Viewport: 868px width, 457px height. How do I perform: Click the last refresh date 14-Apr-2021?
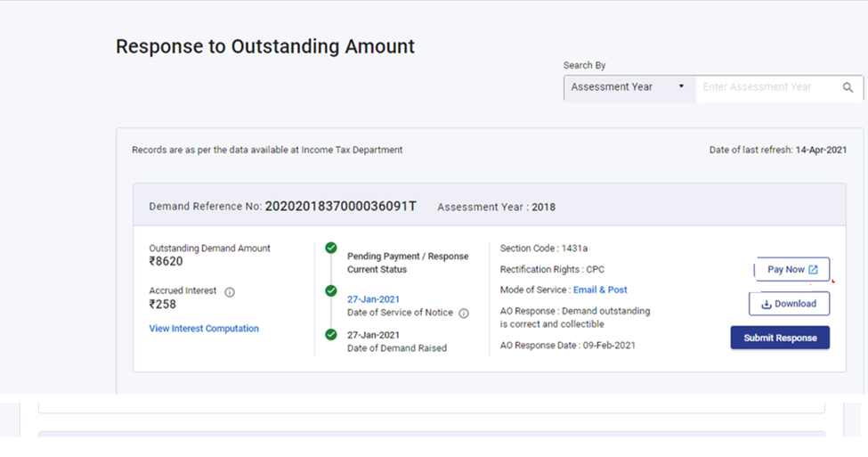[x=821, y=151]
